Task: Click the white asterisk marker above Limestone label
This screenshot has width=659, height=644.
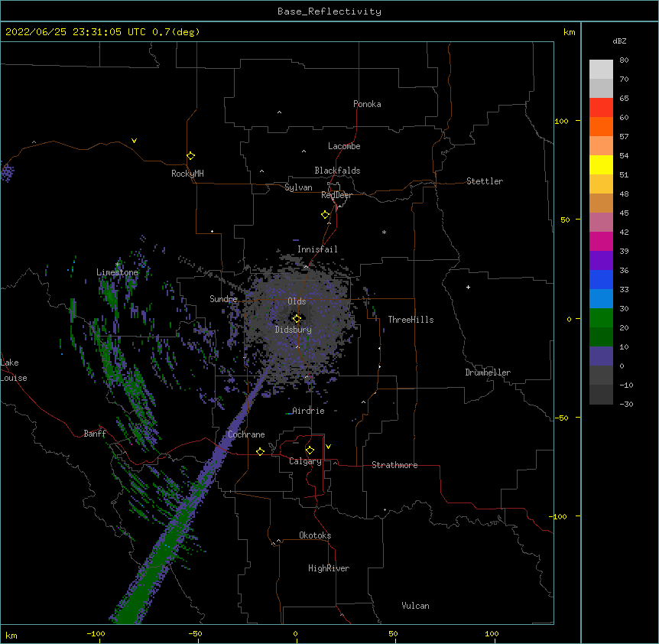Action: click(x=117, y=265)
